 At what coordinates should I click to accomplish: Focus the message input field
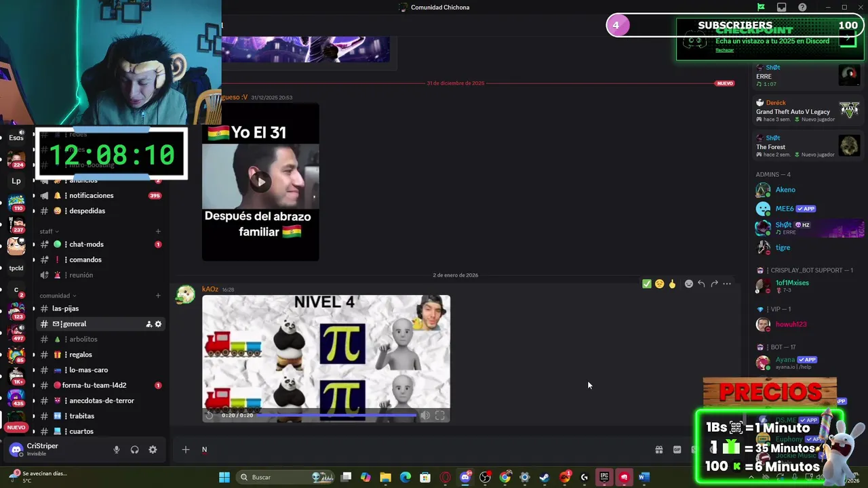424,449
